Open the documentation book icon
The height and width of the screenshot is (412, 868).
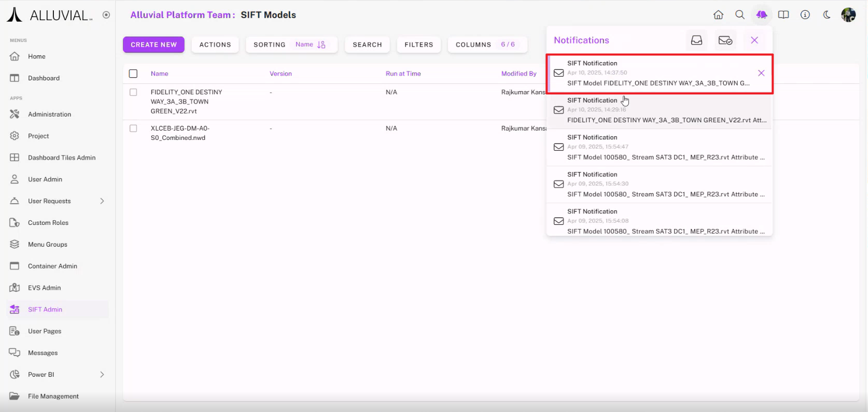(783, 15)
